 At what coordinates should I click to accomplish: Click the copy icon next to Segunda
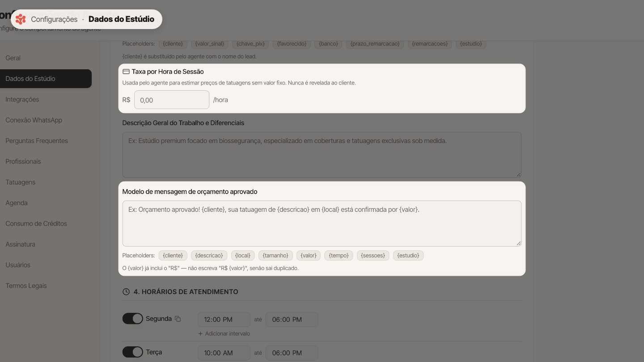click(x=178, y=319)
